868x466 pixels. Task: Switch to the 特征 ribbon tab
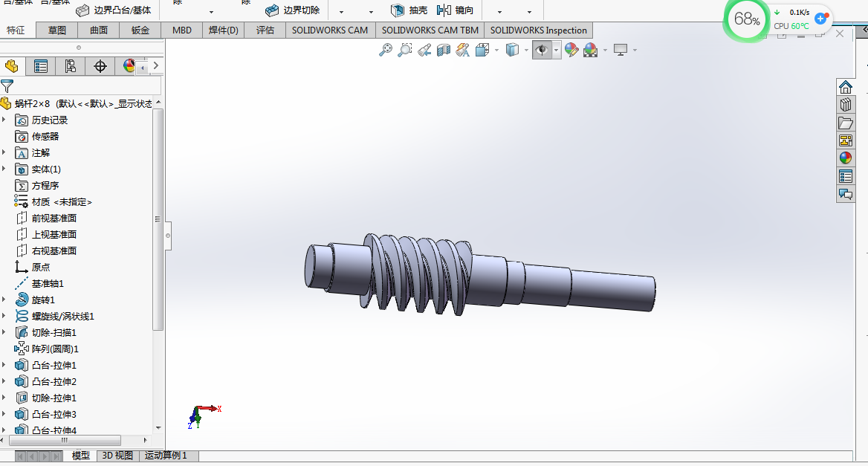tap(16, 30)
